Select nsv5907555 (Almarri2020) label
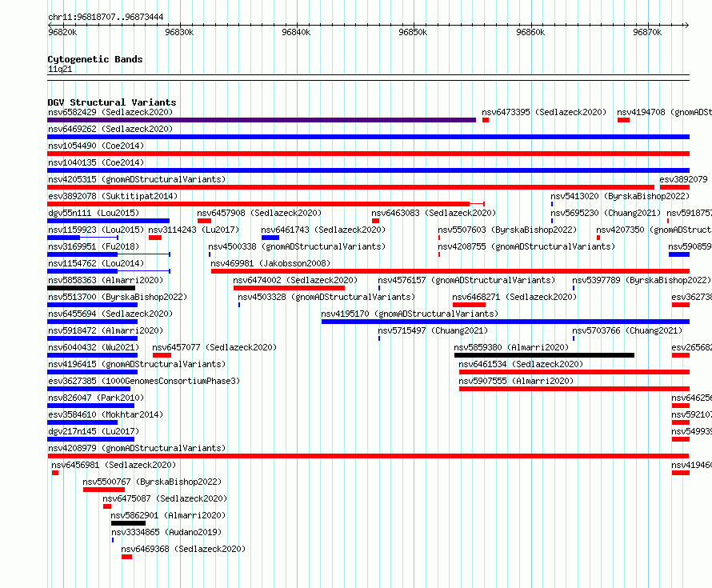This screenshot has height=588, width=712. pyautogui.click(x=516, y=381)
